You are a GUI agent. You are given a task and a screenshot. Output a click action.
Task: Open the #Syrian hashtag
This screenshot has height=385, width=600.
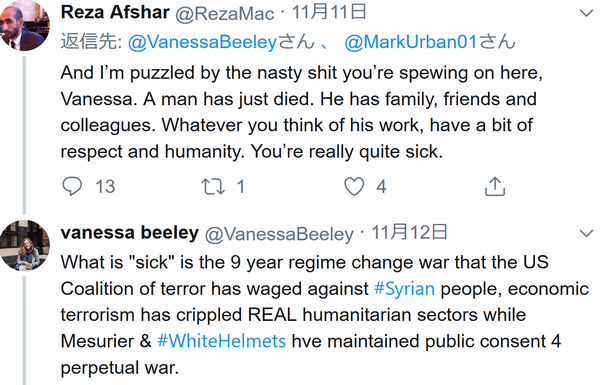click(x=404, y=289)
